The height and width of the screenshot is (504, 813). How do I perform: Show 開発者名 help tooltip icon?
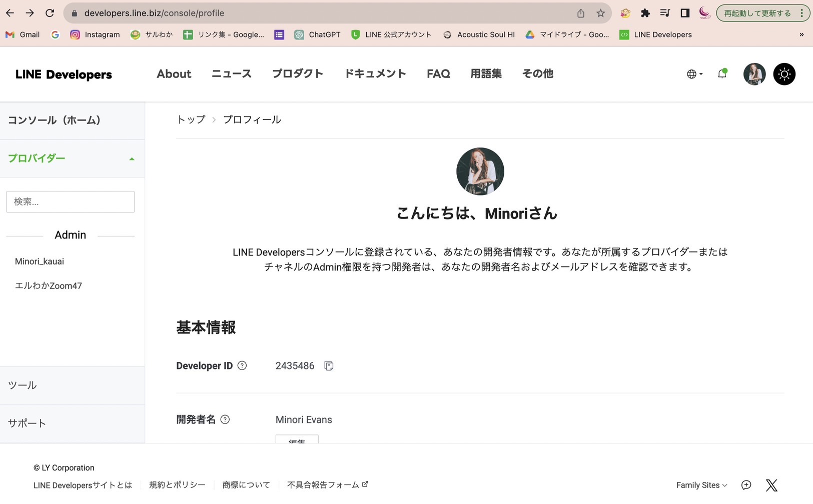point(225,419)
